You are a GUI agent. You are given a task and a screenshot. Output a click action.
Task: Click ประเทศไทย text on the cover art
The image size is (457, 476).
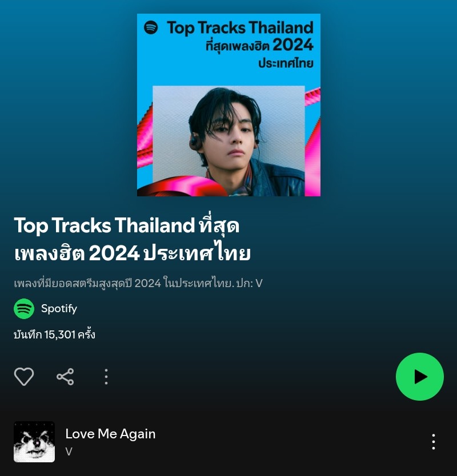[286, 63]
